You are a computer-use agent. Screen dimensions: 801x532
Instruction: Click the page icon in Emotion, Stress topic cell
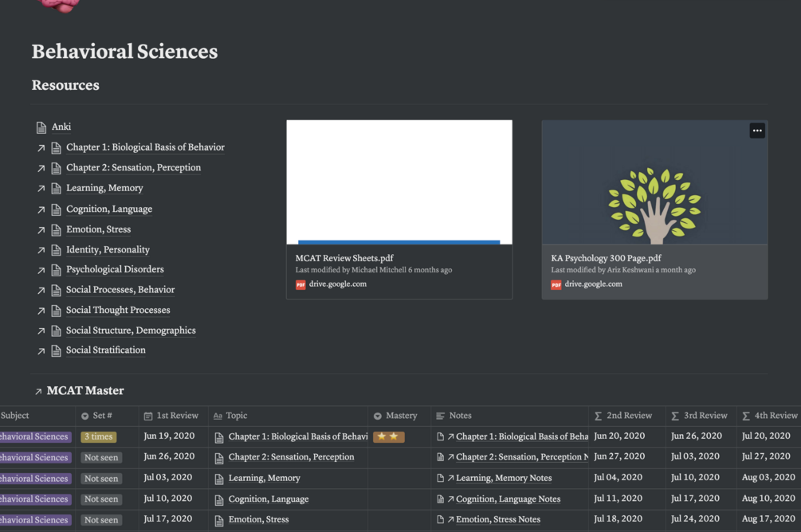coord(219,520)
